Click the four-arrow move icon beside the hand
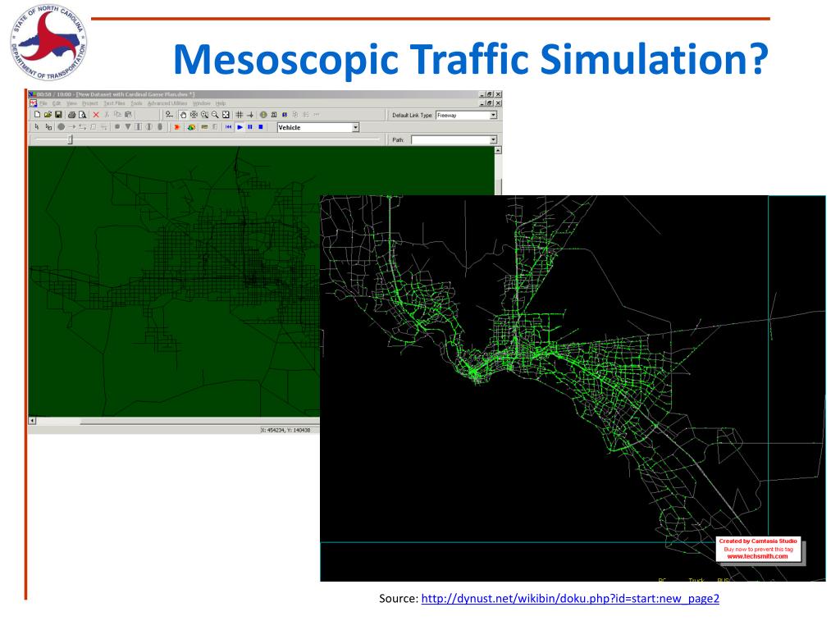This screenshot has height=630, width=840. 194,115
